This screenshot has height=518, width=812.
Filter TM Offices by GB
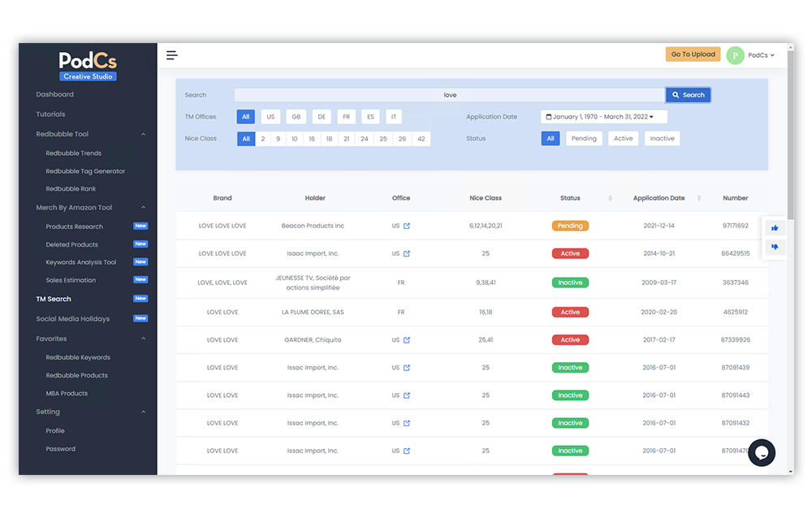coord(296,117)
